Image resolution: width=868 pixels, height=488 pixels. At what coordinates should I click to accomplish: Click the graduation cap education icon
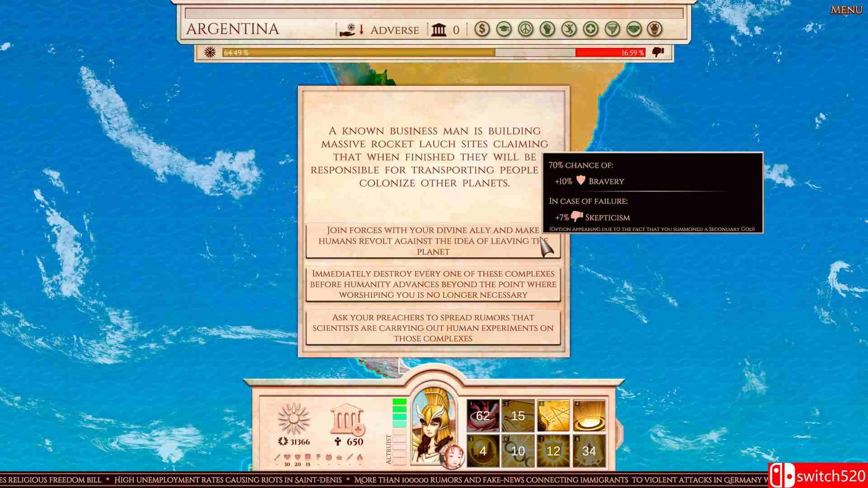[504, 29]
